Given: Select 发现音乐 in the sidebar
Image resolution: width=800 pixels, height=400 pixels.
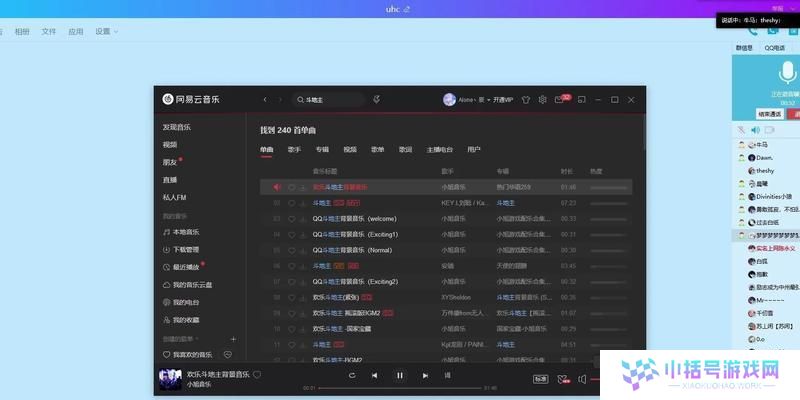Looking at the screenshot, I should tap(177, 127).
